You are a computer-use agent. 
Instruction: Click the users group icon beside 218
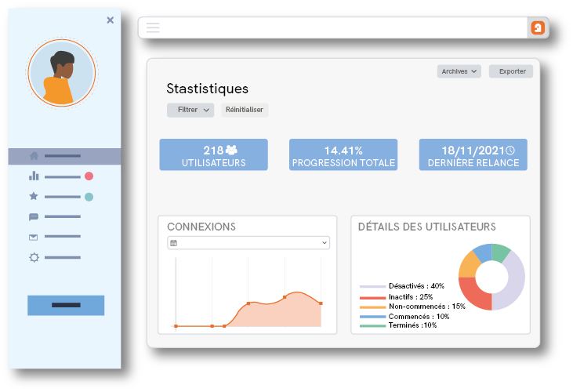click(231, 150)
